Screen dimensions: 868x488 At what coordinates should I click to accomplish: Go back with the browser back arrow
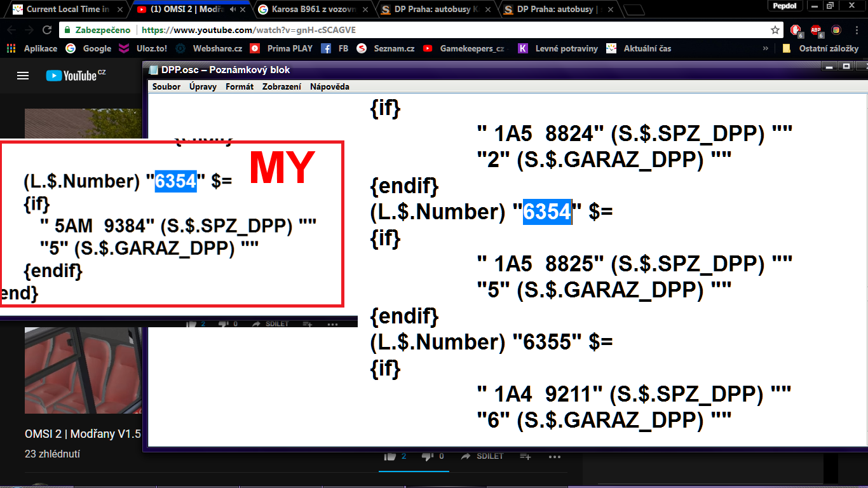tap(12, 30)
